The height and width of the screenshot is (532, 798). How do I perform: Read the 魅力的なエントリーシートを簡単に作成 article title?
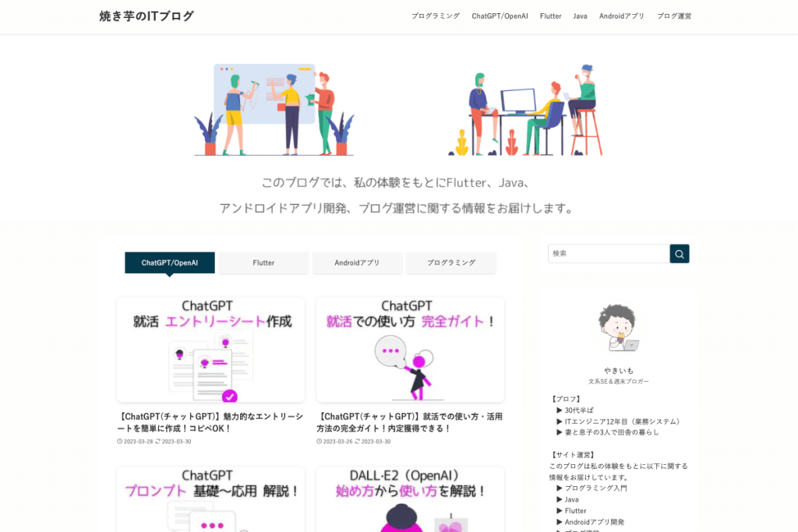210,422
